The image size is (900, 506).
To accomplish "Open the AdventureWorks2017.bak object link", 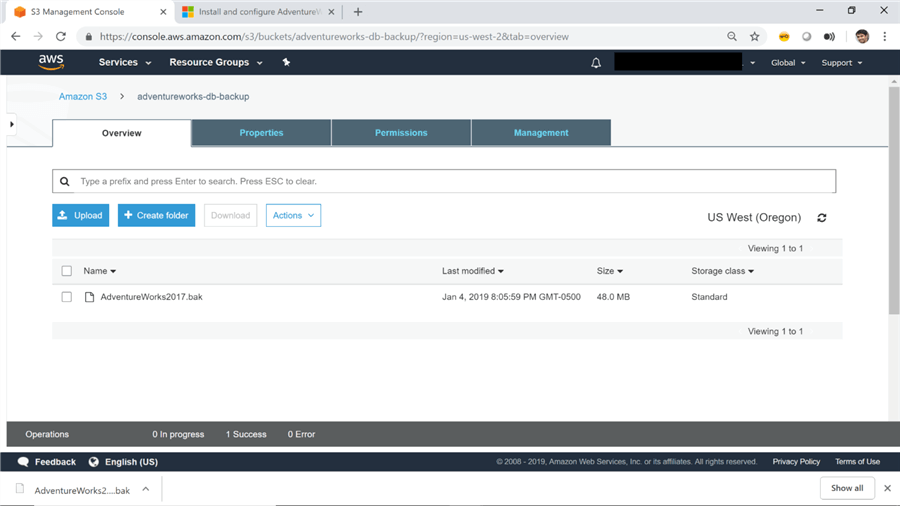I will pyautogui.click(x=152, y=297).
